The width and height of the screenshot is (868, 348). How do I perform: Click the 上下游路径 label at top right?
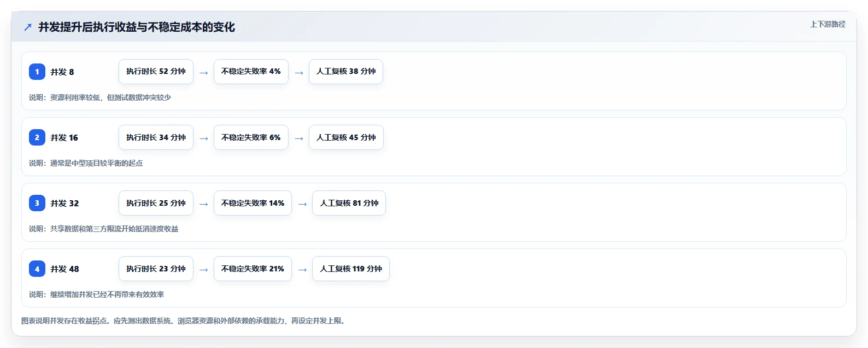point(828,24)
